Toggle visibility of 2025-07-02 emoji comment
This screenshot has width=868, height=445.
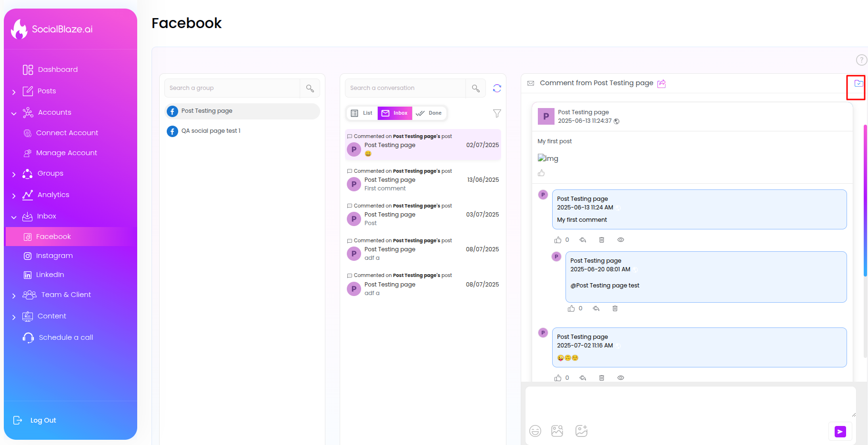tap(621, 378)
